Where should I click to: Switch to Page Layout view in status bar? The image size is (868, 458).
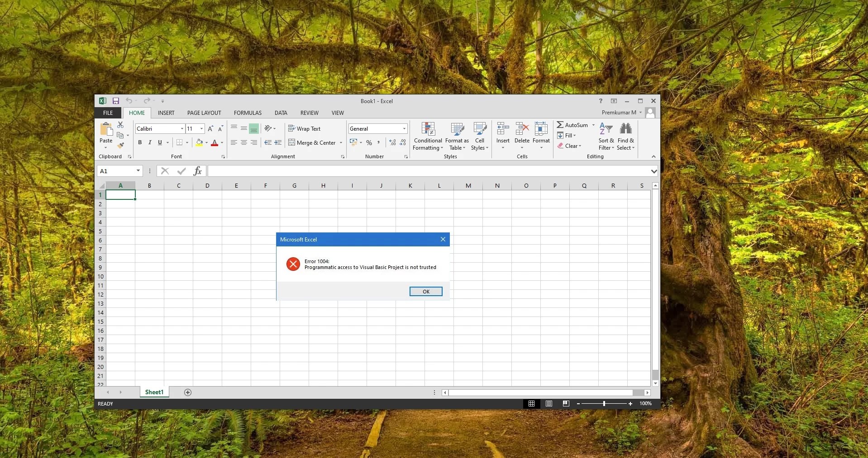tap(549, 404)
